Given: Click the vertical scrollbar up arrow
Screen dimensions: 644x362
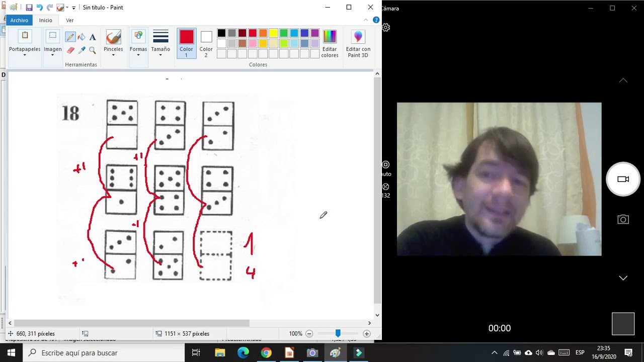Looking at the screenshot, I should 377,74.
